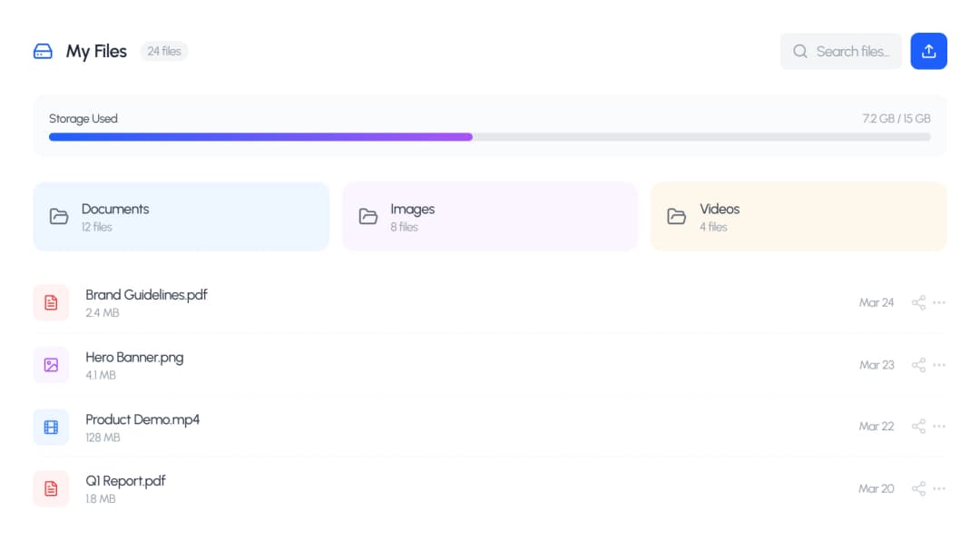Click the PDF icon for Brand Guidelines.pdf

pos(51,302)
